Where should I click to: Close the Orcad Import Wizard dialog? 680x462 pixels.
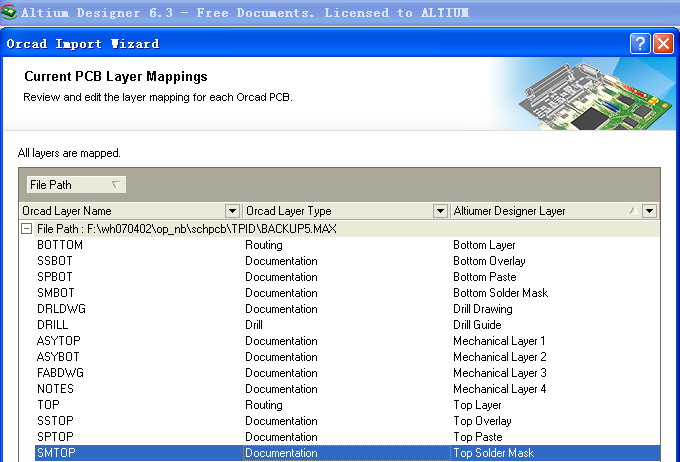click(664, 43)
